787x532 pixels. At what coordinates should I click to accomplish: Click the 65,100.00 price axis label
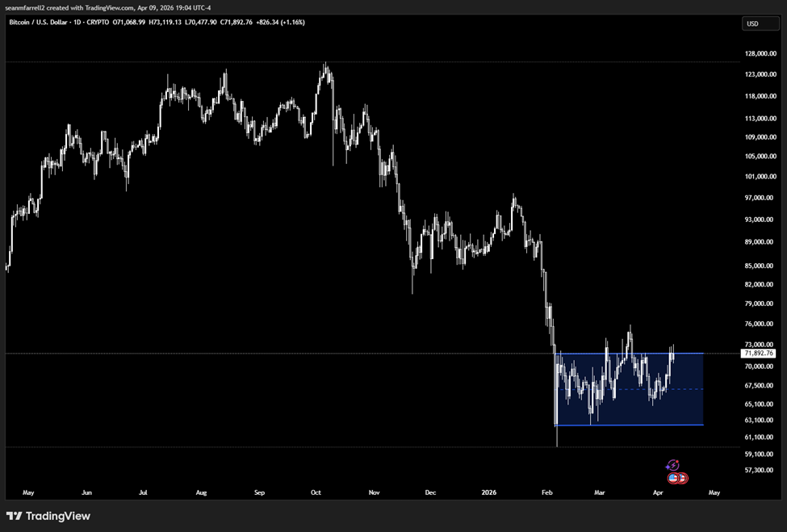(759, 404)
